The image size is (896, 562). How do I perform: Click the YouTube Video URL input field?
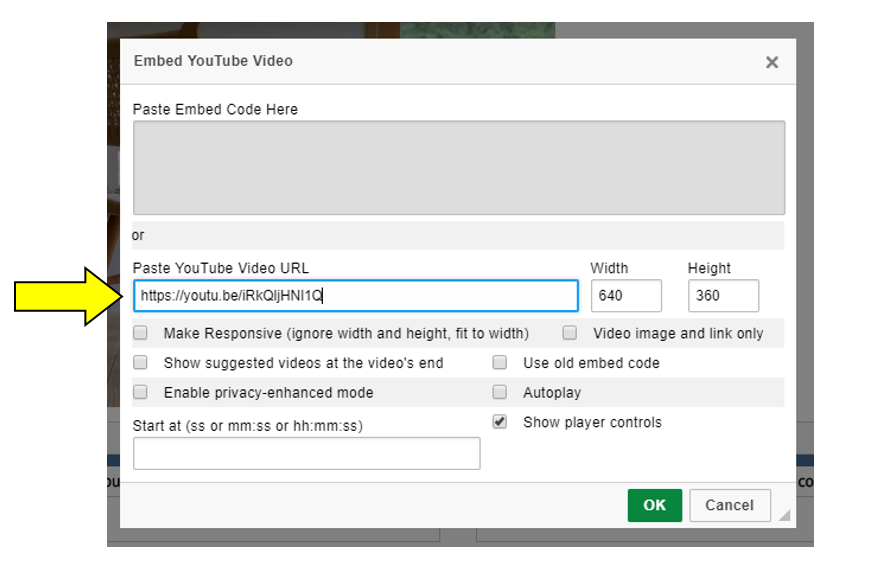[355, 296]
